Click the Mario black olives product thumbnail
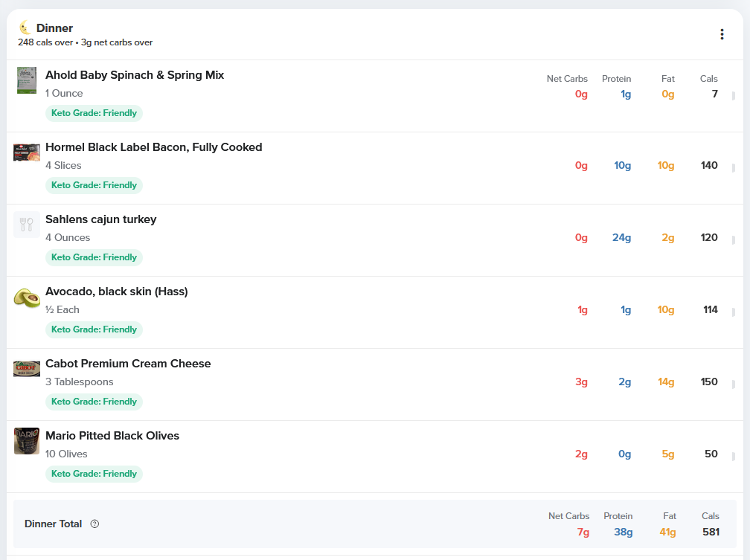This screenshot has height=560, width=750. point(27,441)
